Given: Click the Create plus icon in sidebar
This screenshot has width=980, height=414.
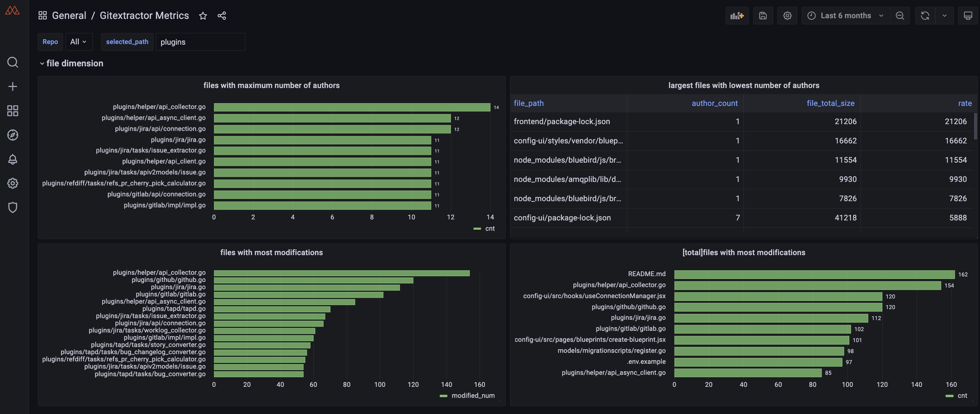Looking at the screenshot, I should [x=12, y=87].
